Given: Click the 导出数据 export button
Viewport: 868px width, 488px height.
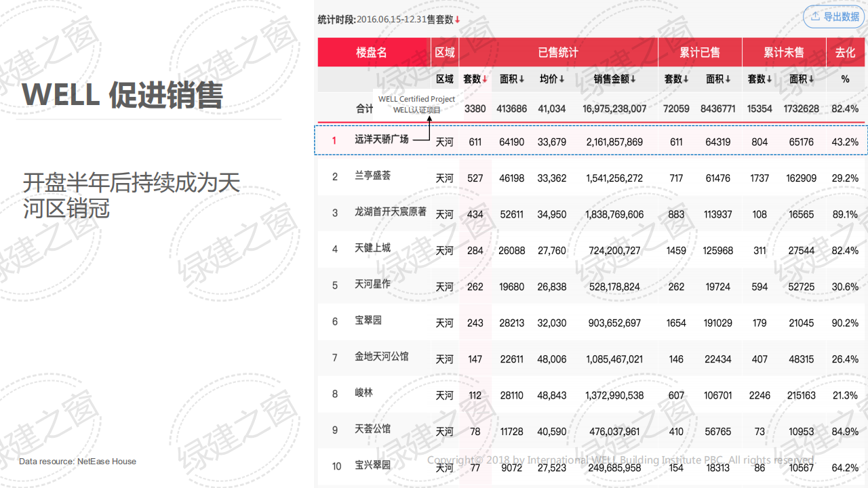Looking at the screenshot, I should 833,17.
